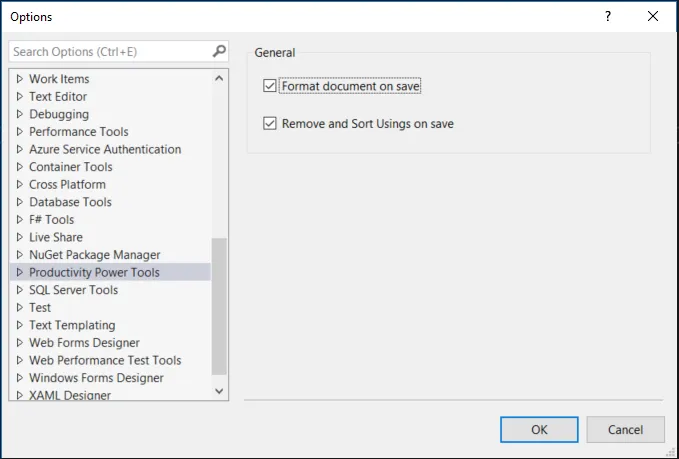This screenshot has height=459, width=679.
Task: Open the Database Tools options
Action: tap(70, 202)
